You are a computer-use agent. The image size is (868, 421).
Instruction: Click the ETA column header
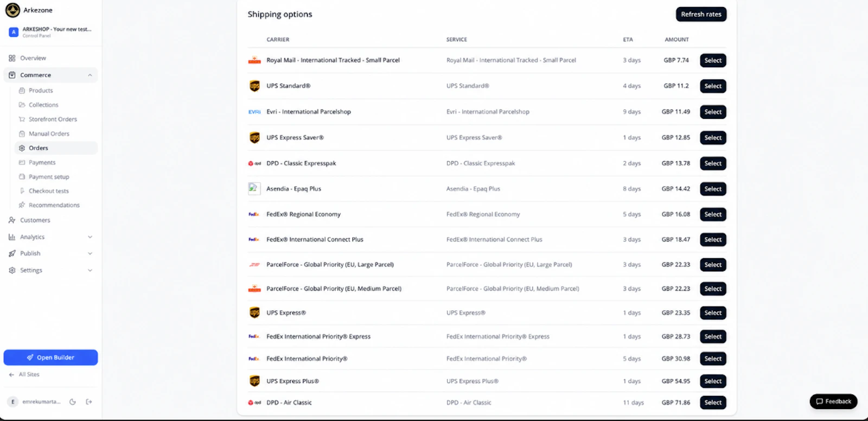(x=628, y=40)
